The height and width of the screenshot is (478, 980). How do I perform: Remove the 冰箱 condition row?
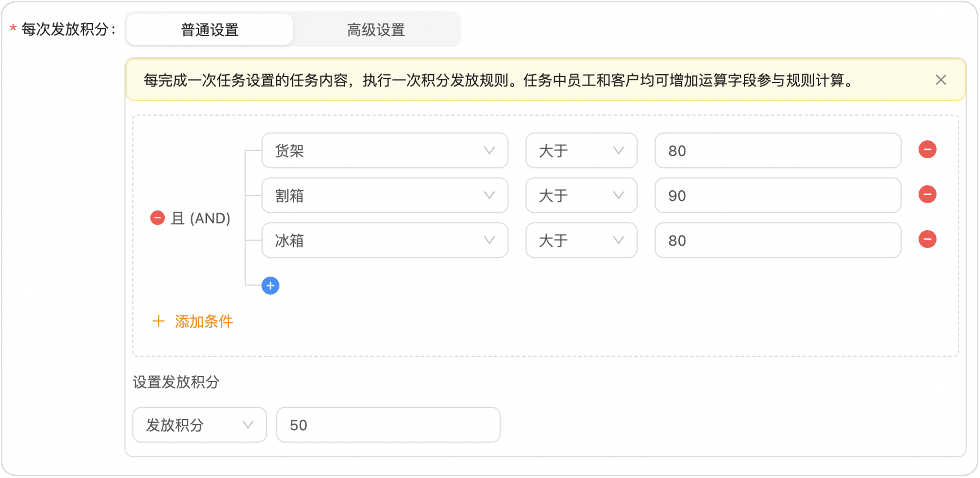click(927, 239)
